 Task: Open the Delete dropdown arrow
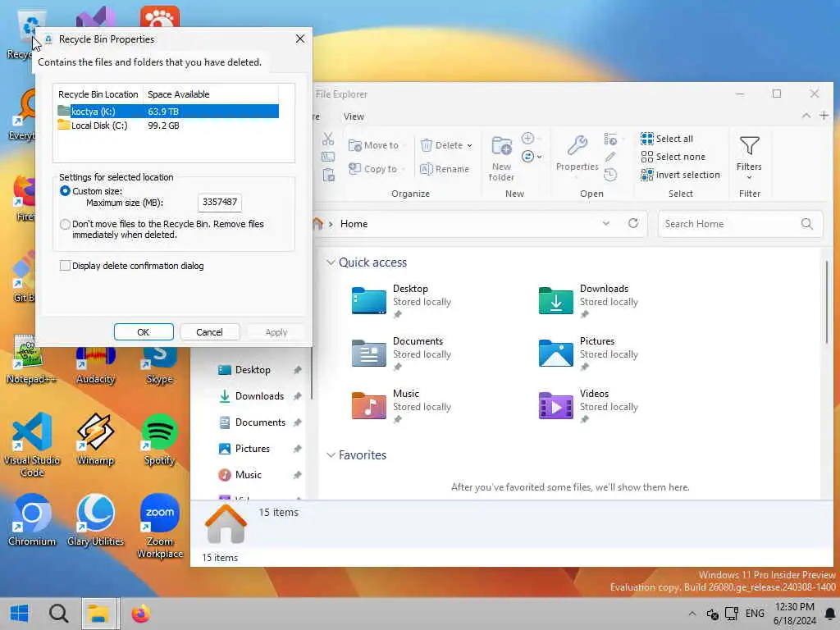[x=470, y=146]
